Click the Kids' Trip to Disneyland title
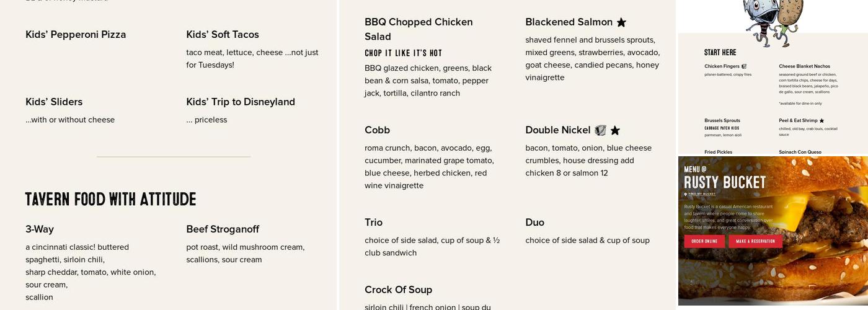 [241, 102]
